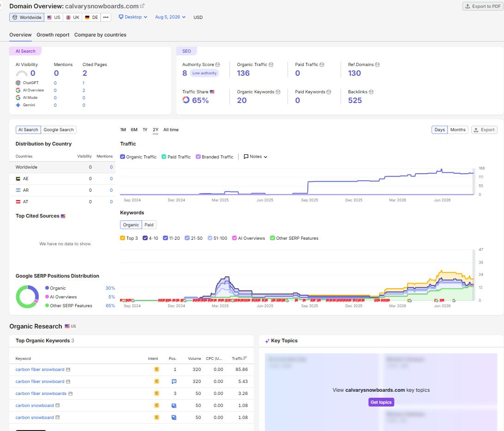Image resolution: width=504 pixels, height=431 pixels.
Task: Click the Organic purple legend dot
Action: (x=47, y=288)
